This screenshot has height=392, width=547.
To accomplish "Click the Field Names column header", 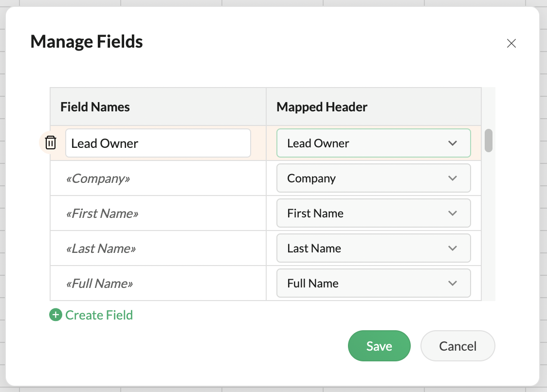I will (95, 107).
